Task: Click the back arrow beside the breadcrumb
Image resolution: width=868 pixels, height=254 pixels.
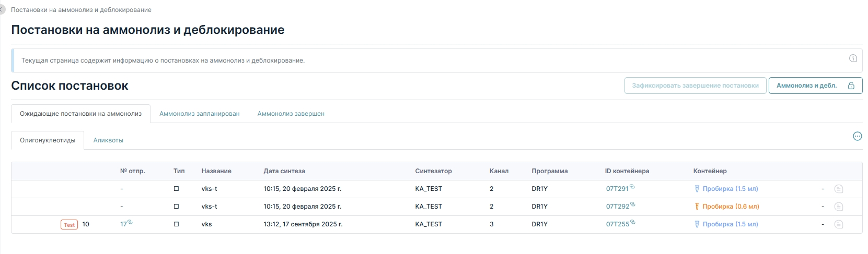Action: coord(2,10)
